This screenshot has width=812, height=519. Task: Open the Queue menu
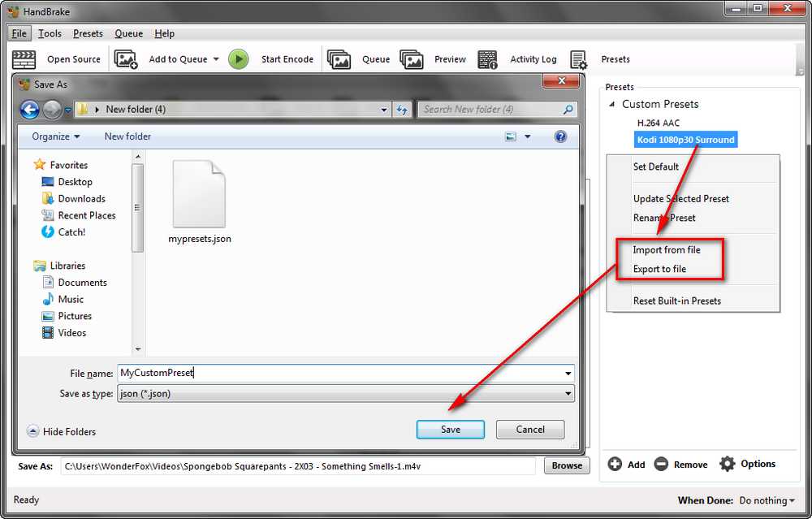(129, 33)
